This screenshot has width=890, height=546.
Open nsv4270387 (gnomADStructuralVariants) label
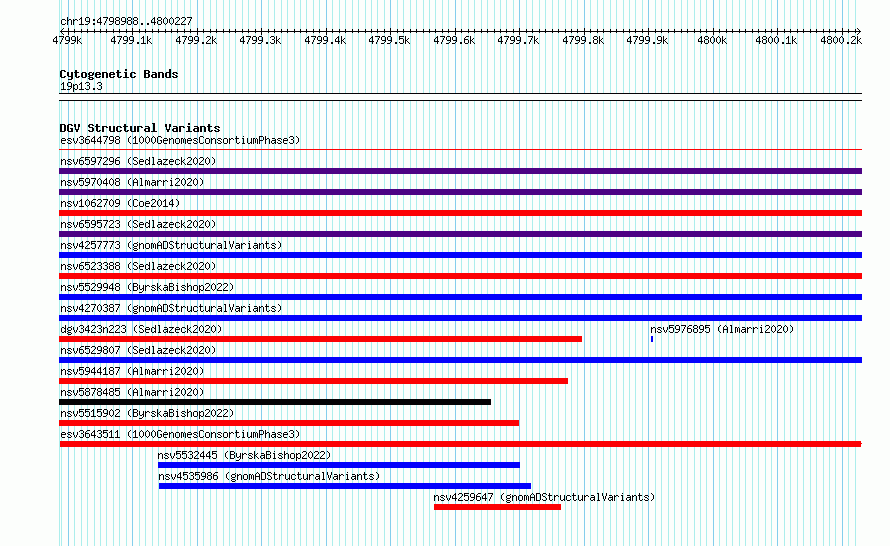(171, 308)
